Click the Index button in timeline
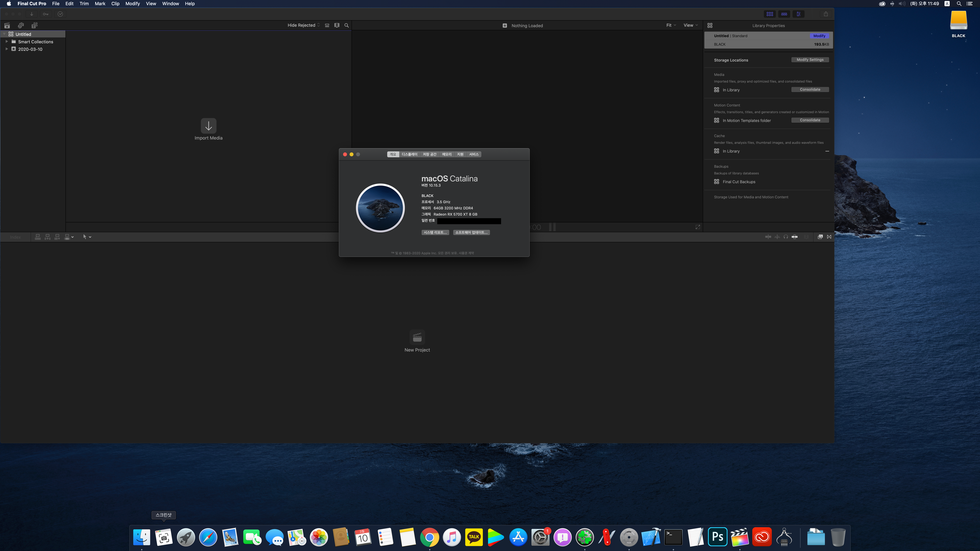Image resolution: width=980 pixels, height=551 pixels. click(16, 237)
